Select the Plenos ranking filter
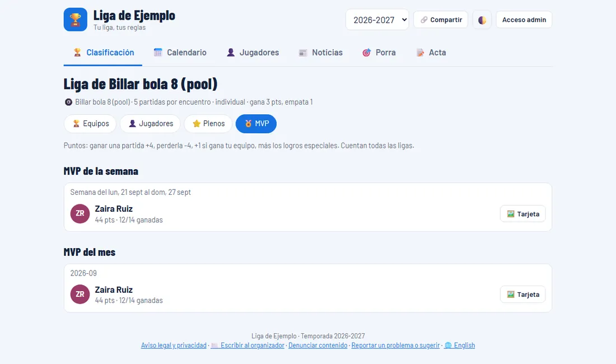This screenshot has height=364, width=616. pyautogui.click(x=208, y=124)
